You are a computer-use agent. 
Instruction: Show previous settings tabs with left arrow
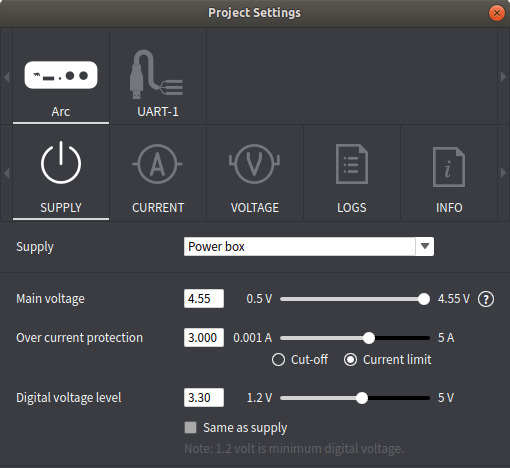click(x=6, y=173)
